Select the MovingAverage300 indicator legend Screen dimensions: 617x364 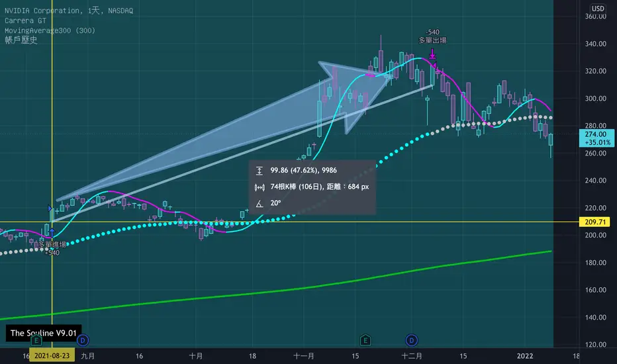(x=50, y=30)
